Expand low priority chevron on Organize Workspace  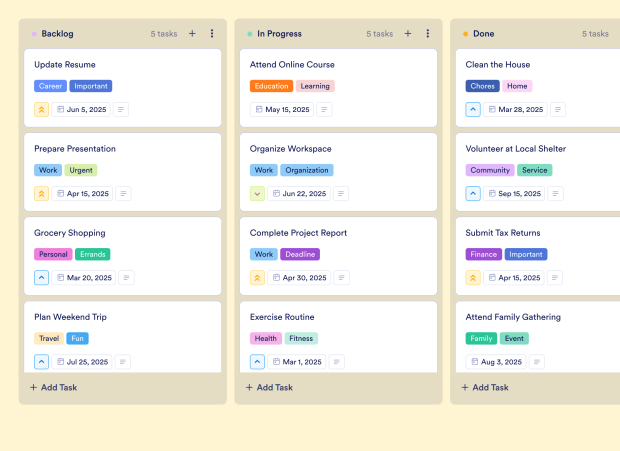[x=258, y=194]
